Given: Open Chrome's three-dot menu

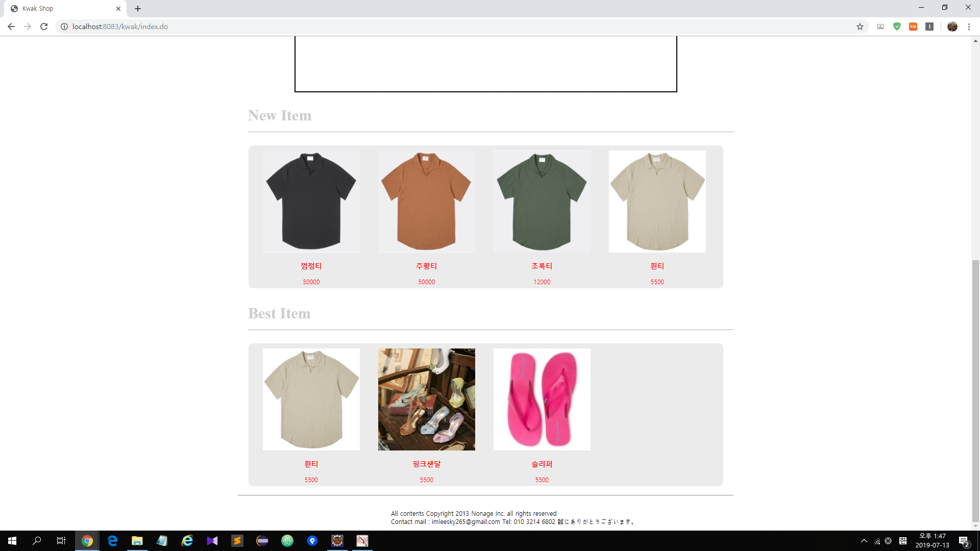Looking at the screenshot, I should pyautogui.click(x=969, y=27).
